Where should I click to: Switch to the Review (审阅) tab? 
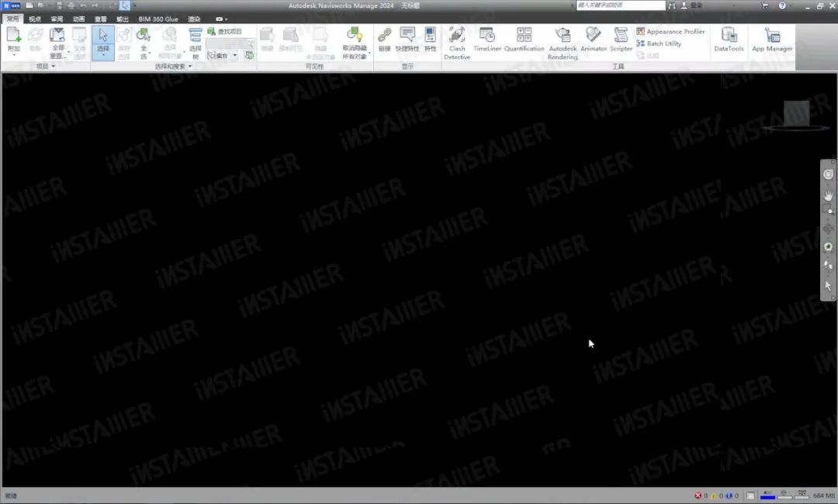(x=57, y=19)
